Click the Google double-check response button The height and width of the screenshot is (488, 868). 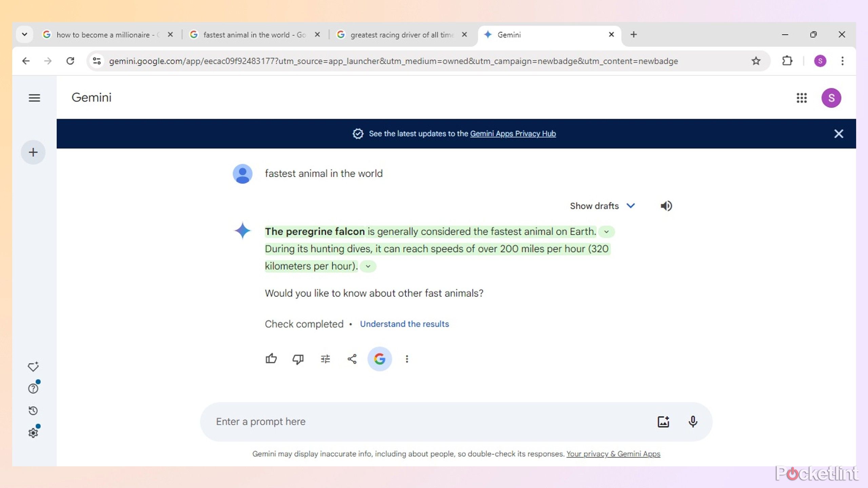(380, 359)
